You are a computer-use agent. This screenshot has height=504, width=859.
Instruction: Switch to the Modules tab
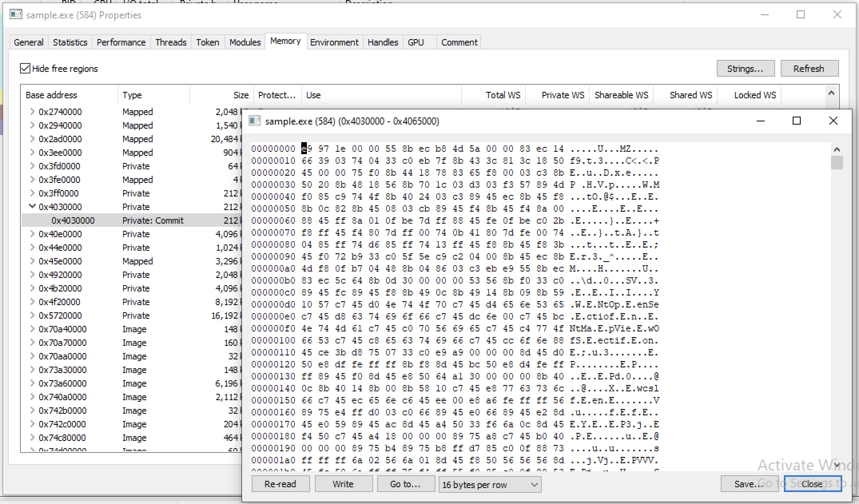245,42
